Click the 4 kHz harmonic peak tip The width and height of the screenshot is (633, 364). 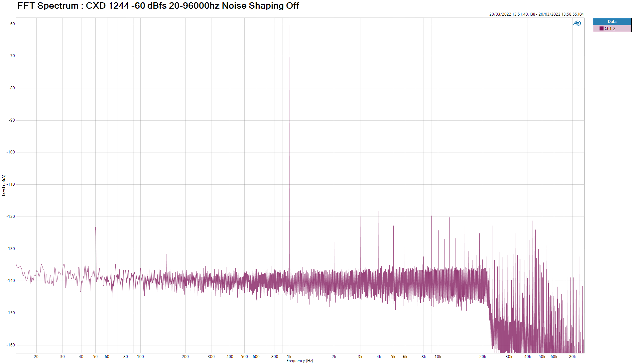coord(378,200)
